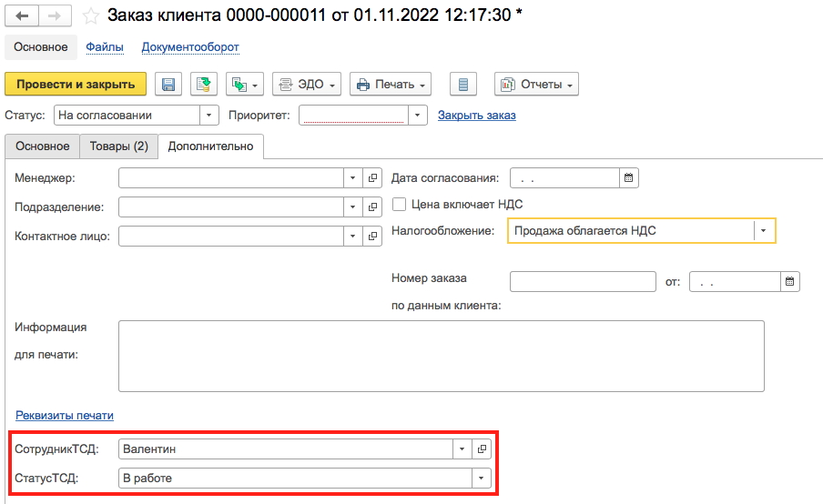Expand the Подразделение dropdown arrow
The image size is (823, 504).
click(352, 207)
